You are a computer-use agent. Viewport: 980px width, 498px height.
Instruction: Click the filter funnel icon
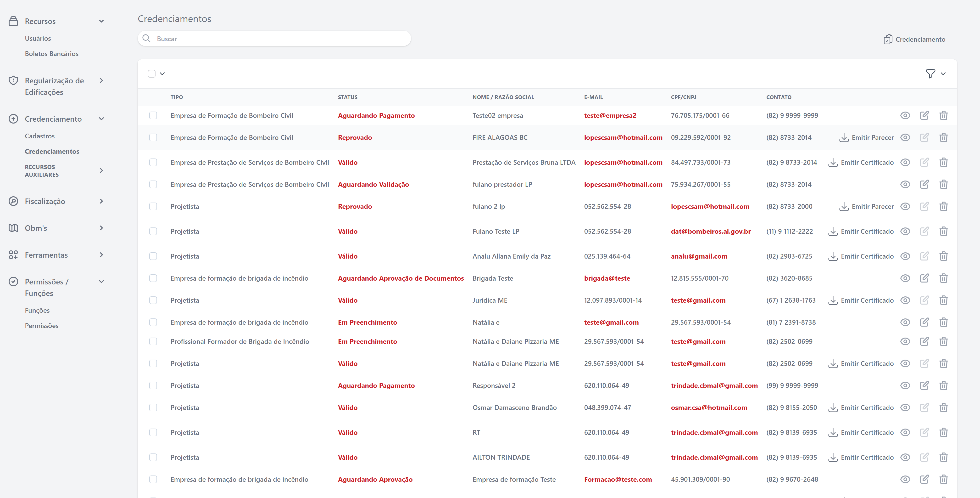(930, 74)
